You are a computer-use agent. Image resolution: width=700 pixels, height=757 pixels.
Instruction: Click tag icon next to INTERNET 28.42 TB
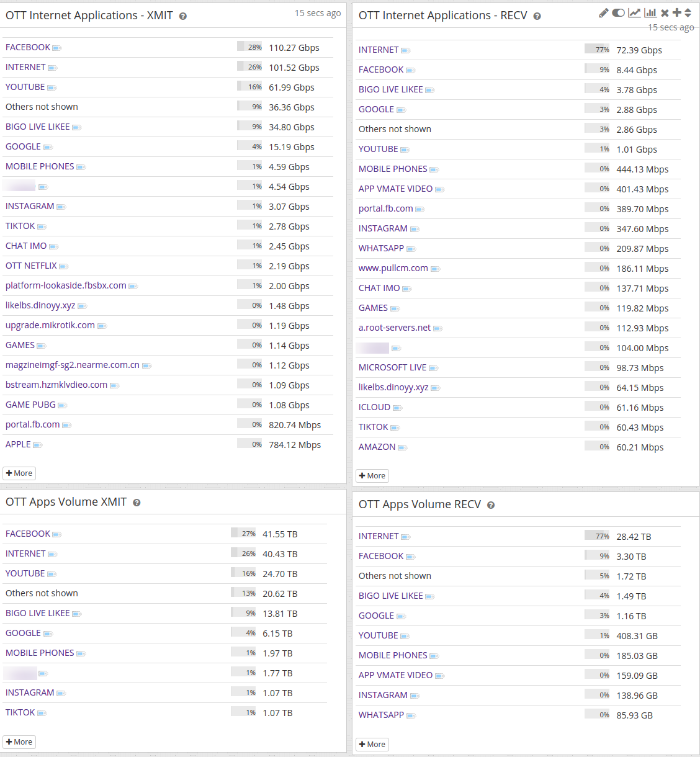[x=406, y=536]
